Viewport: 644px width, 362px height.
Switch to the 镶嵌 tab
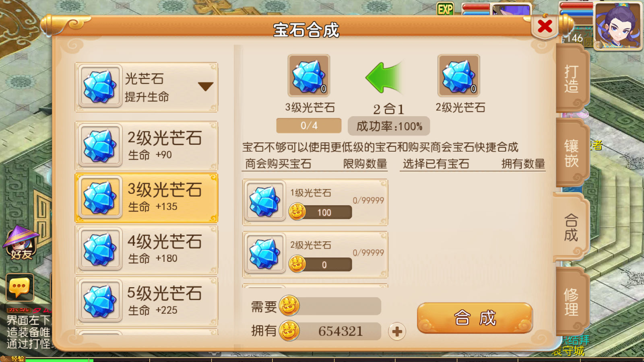572,153
